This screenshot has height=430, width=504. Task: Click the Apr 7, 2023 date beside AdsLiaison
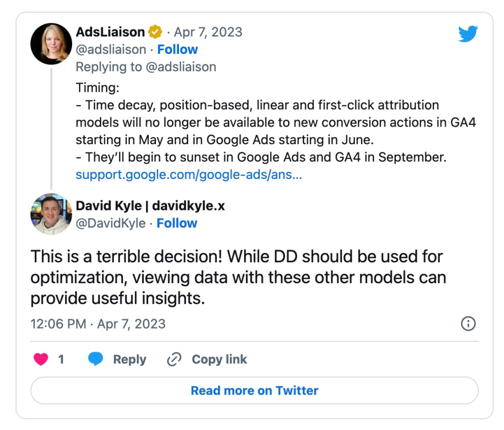(208, 32)
